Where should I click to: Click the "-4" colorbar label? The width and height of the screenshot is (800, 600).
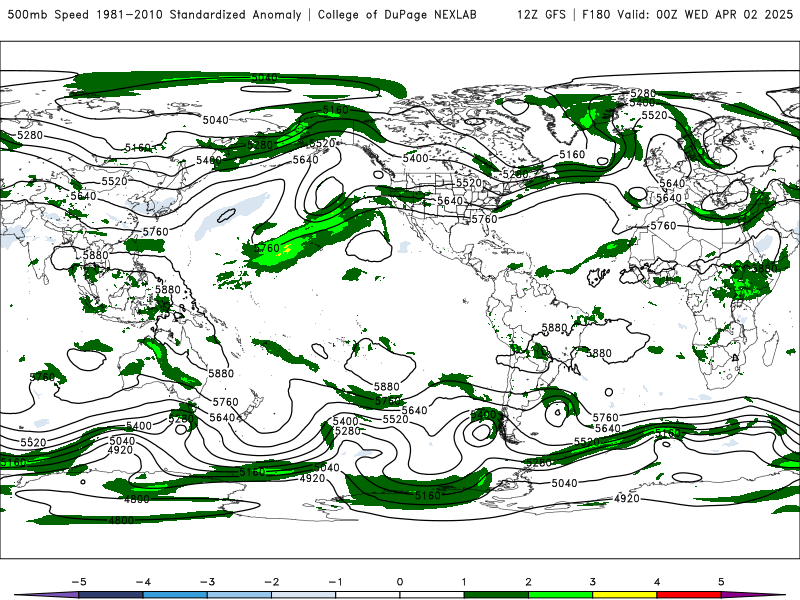click(x=143, y=582)
